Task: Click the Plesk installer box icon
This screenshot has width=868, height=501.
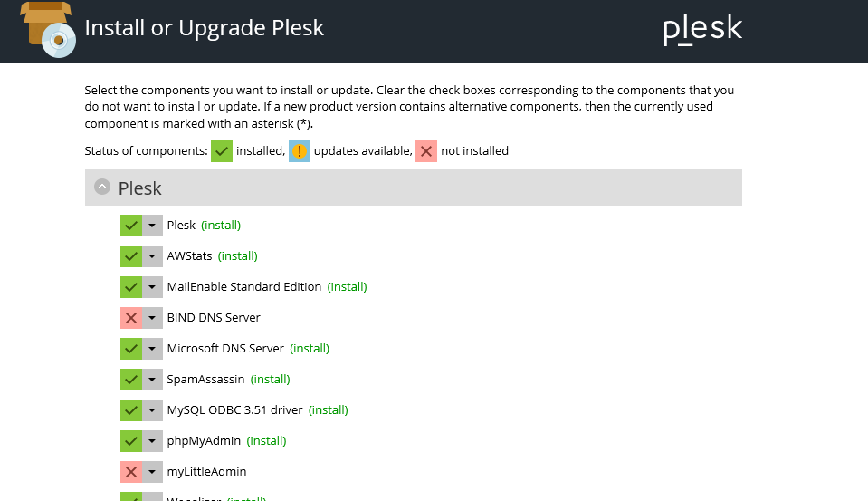Action: click(x=48, y=29)
